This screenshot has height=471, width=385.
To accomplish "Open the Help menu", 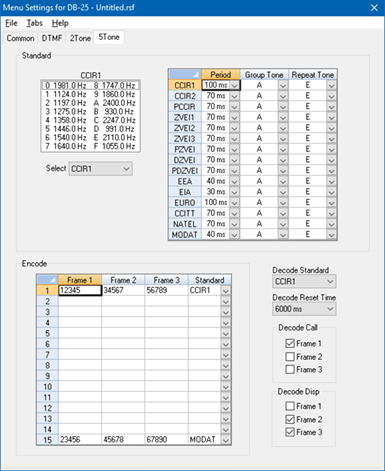I will 60,23.
